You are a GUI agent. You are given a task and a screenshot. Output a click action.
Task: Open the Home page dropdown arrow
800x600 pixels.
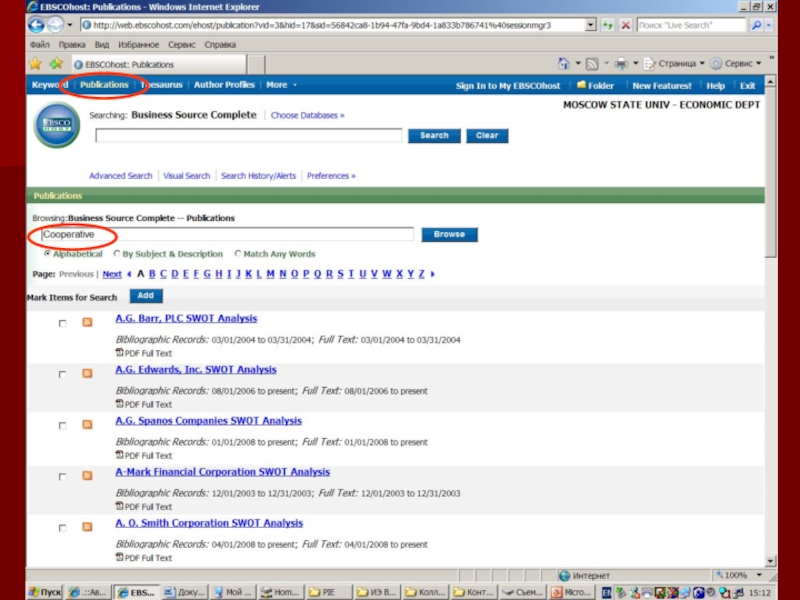click(578, 64)
